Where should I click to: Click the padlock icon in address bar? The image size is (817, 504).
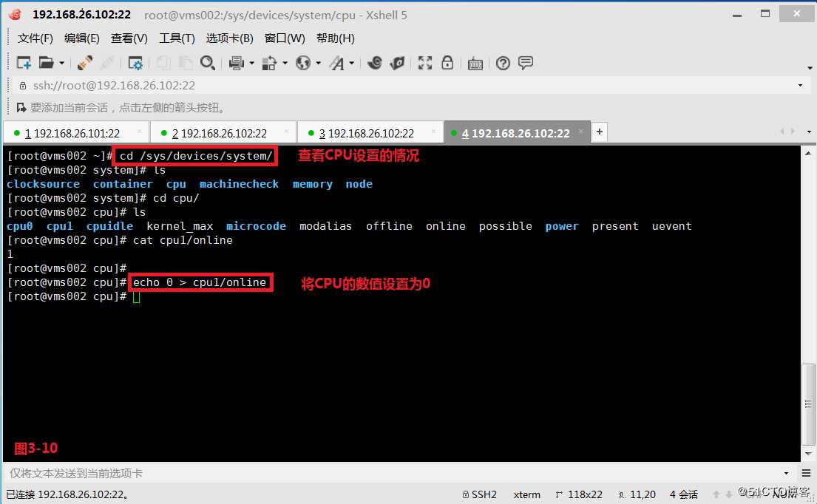coord(23,86)
